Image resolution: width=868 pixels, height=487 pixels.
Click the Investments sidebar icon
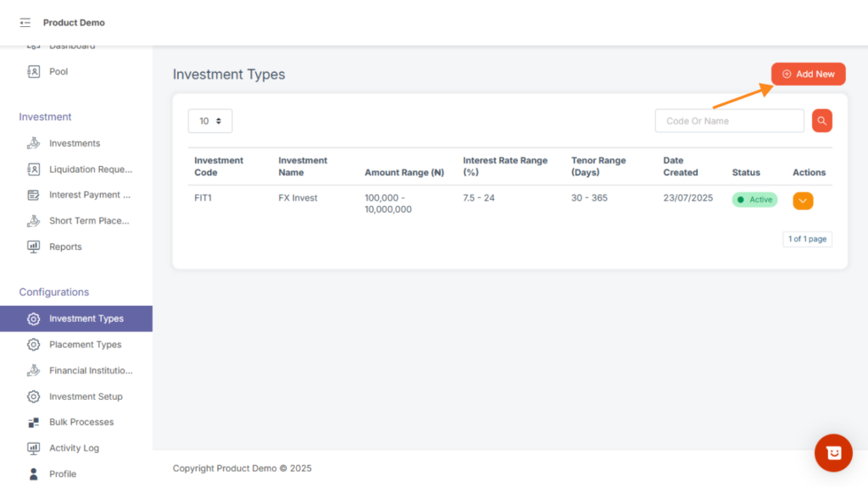click(x=34, y=143)
